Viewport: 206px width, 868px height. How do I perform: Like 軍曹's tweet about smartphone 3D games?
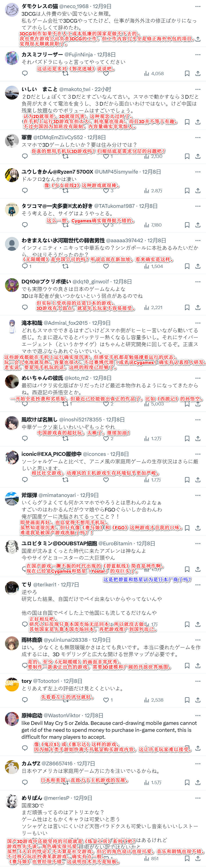(106, 156)
